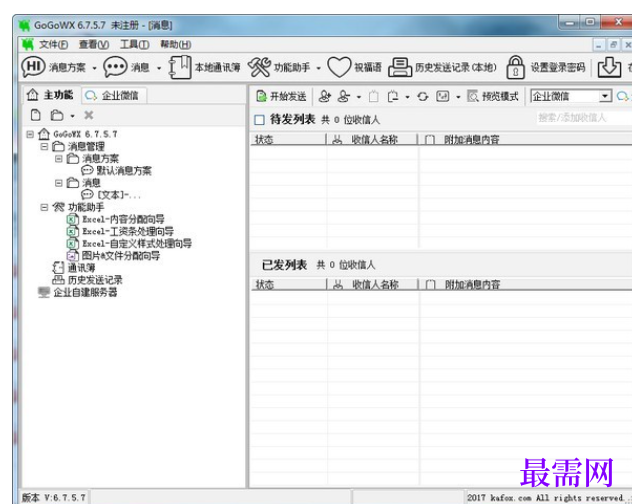The width and height of the screenshot is (632, 504).
Task: Click the refresh arrows icon
Action: [x=422, y=97]
